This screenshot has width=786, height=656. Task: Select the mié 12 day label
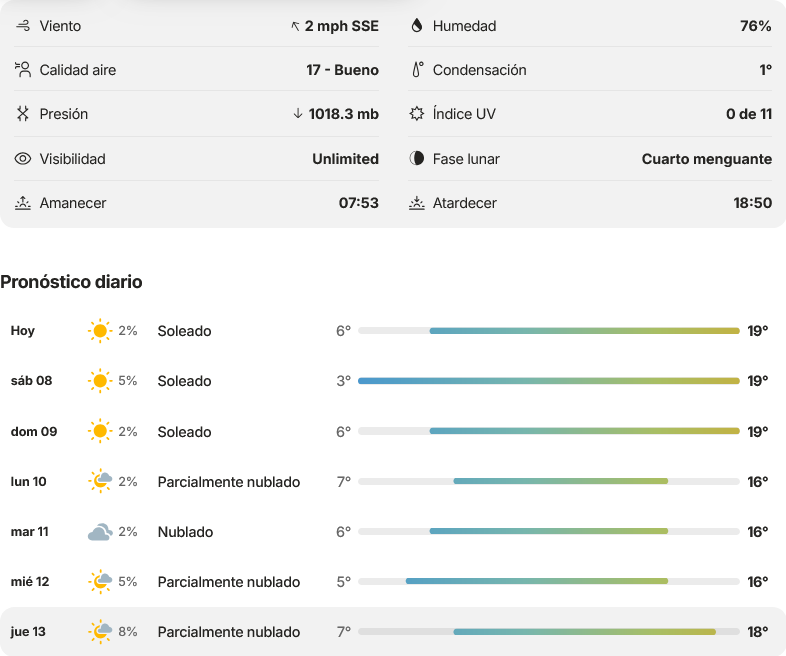coord(30,582)
